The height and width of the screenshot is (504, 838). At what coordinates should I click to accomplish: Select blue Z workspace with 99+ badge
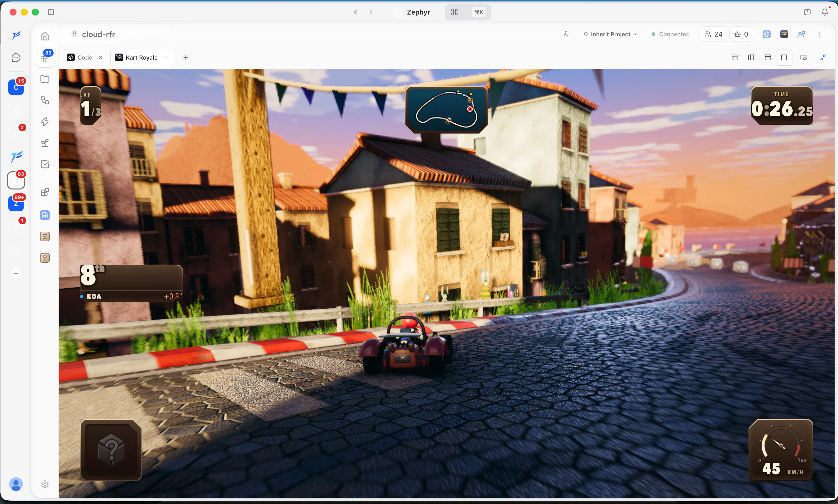[x=16, y=203]
